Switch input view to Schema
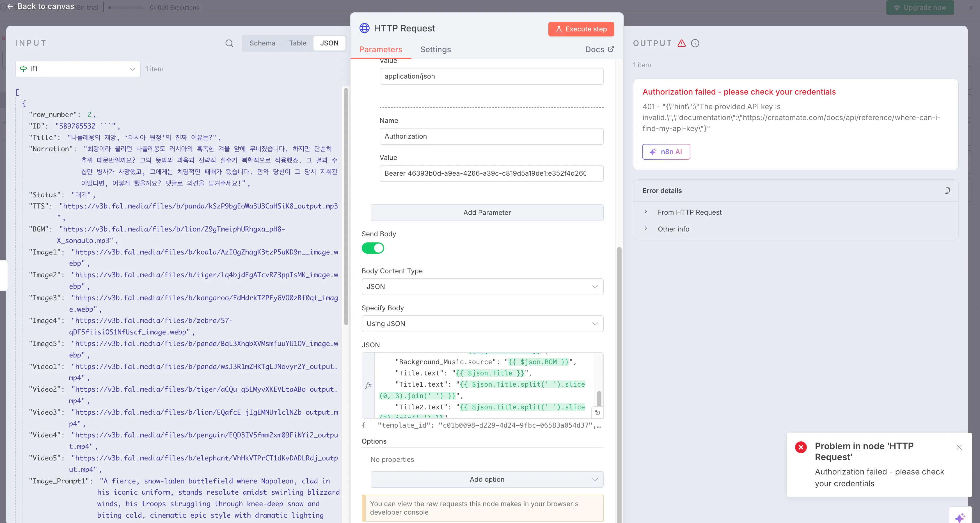This screenshot has height=523, width=980. 262,43
